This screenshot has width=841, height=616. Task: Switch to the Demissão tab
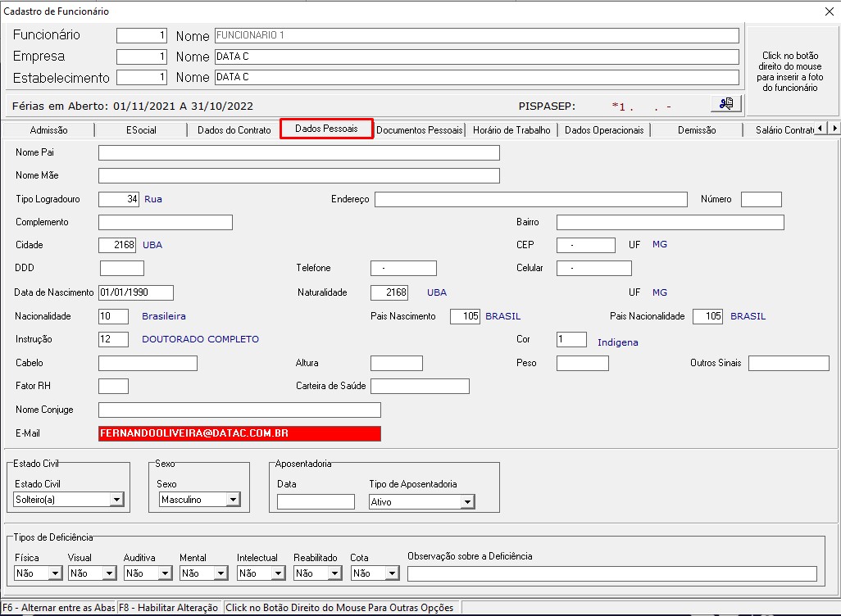click(x=697, y=129)
